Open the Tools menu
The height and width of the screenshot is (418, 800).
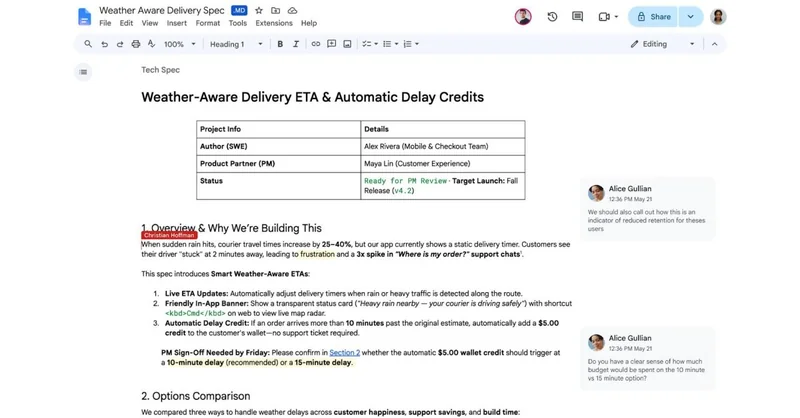point(237,23)
